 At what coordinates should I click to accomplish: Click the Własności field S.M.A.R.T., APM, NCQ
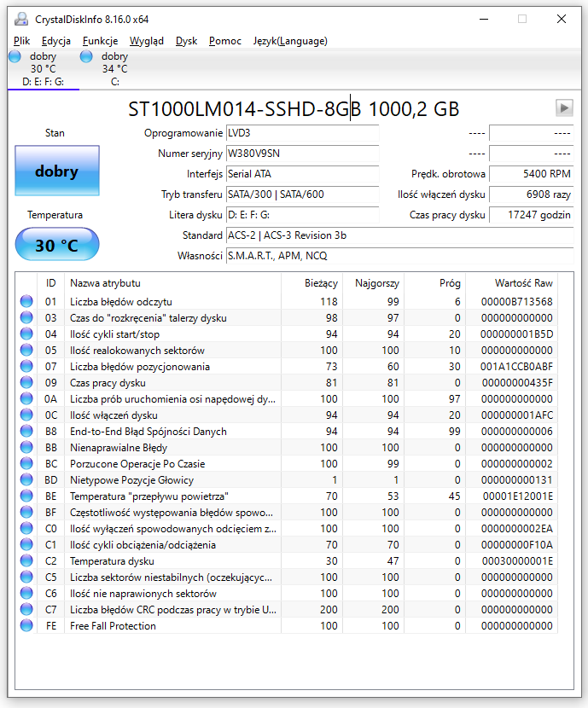[399, 256]
